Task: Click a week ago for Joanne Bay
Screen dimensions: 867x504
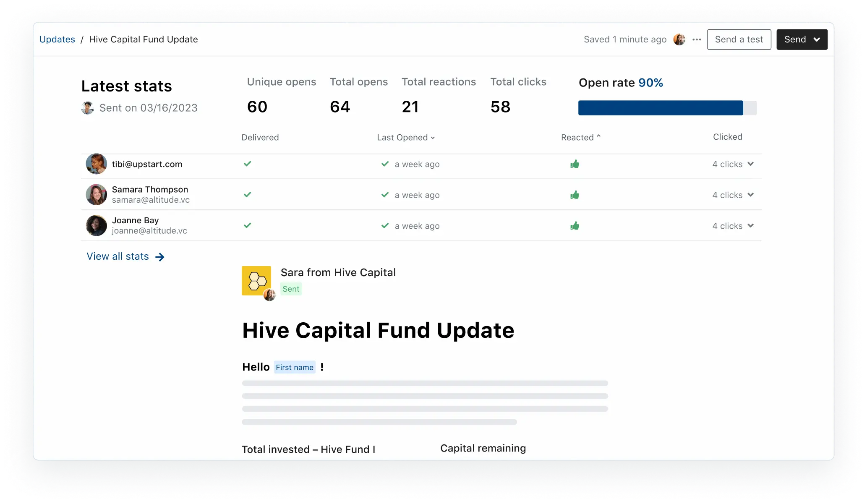Action: (417, 226)
